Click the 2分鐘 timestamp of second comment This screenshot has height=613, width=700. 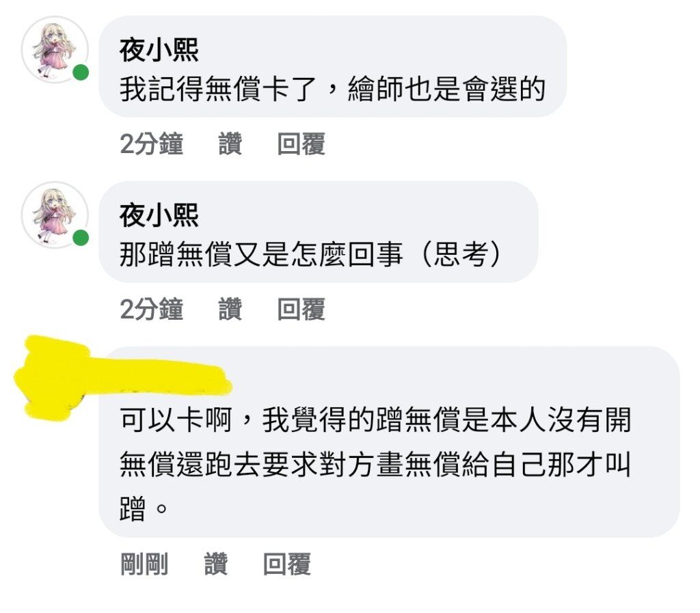tap(151, 309)
